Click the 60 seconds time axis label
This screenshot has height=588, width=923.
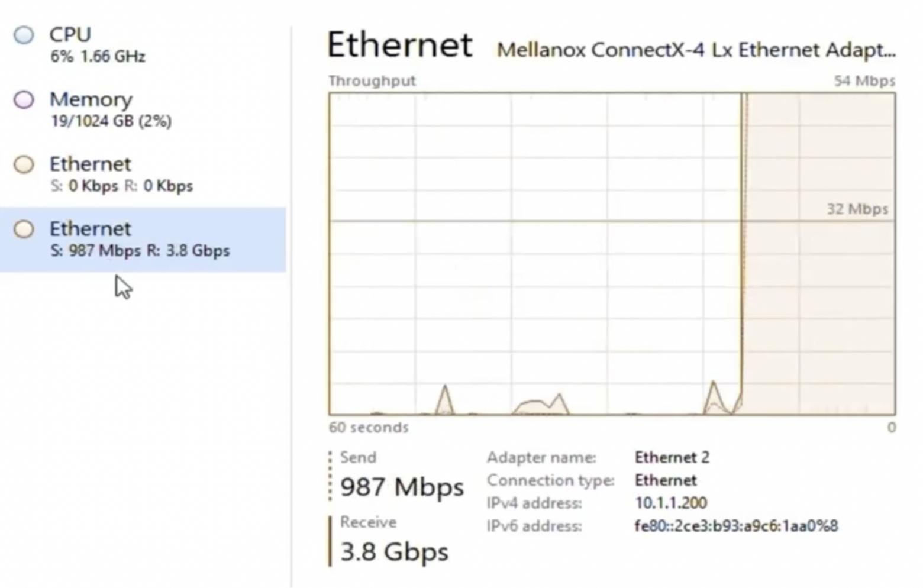click(x=369, y=428)
